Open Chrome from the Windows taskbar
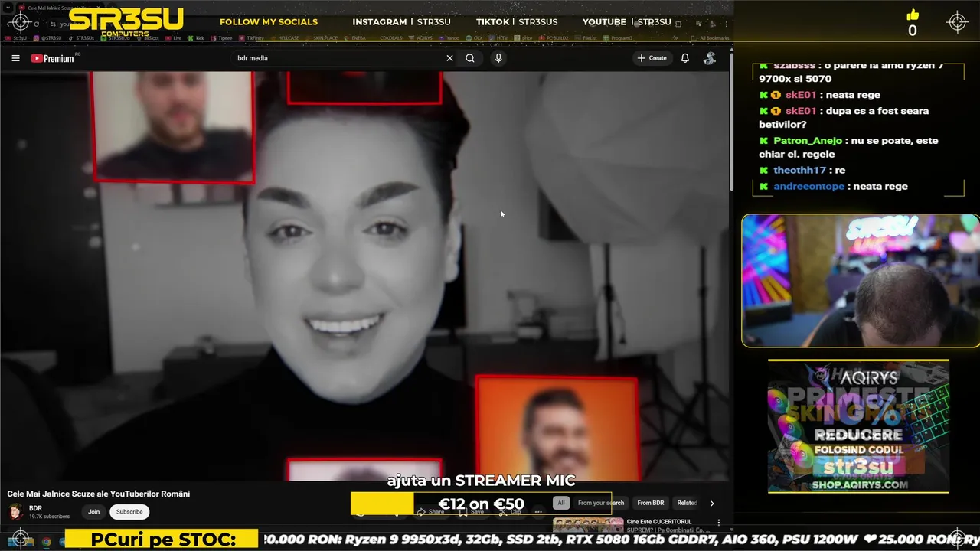This screenshot has height=551, width=980. point(46,542)
